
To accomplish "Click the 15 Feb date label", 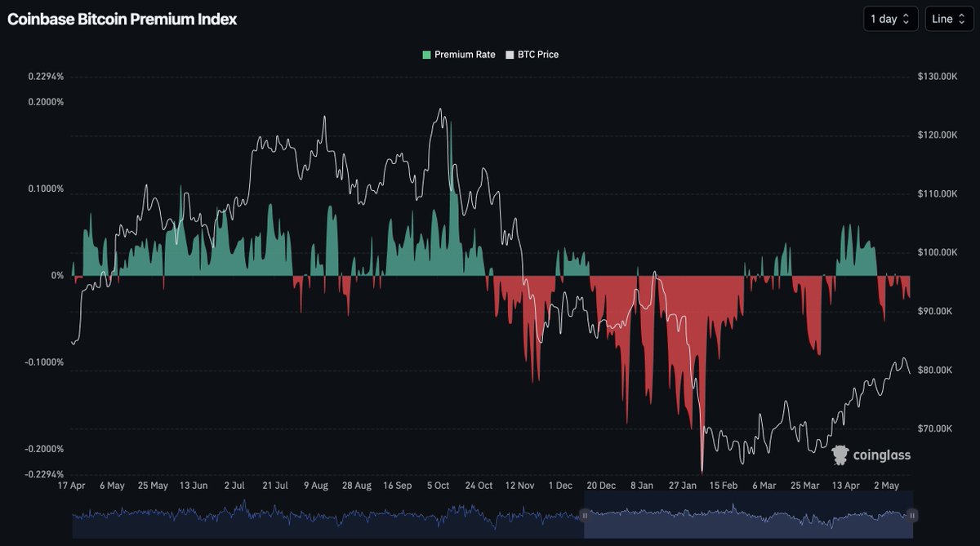I will (724, 486).
